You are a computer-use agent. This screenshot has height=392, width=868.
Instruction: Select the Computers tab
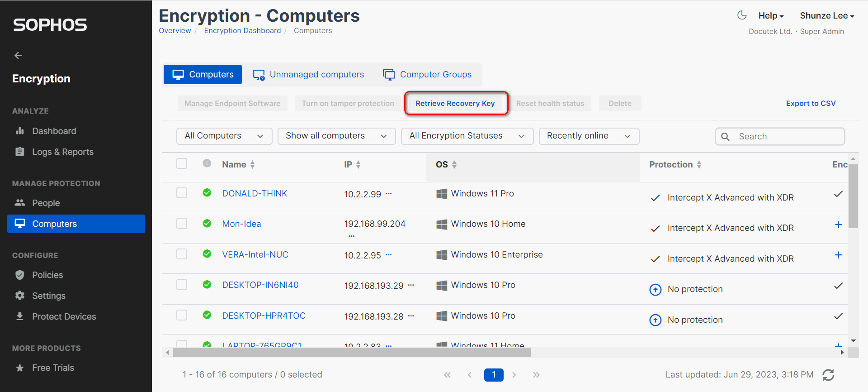click(x=203, y=75)
